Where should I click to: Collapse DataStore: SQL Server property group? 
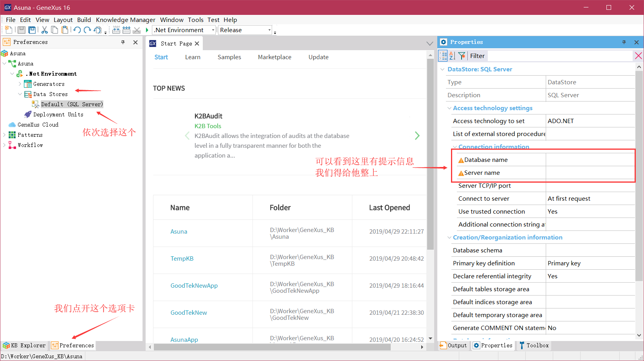click(x=442, y=69)
